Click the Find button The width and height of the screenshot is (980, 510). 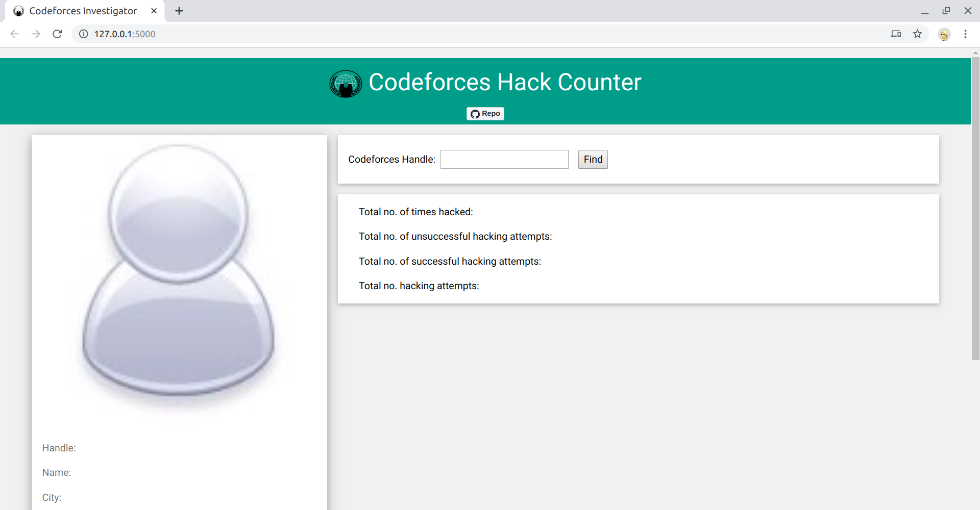point(593,159)
